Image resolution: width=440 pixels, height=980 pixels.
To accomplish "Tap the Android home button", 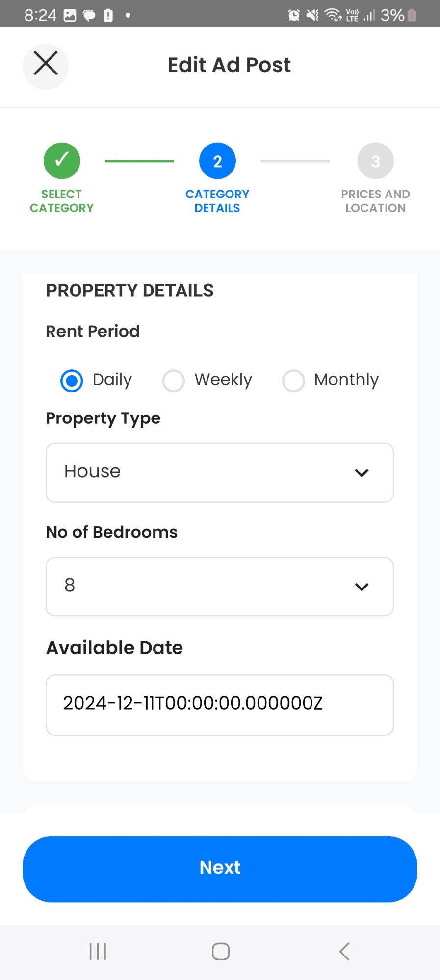I will coord(220,951).
